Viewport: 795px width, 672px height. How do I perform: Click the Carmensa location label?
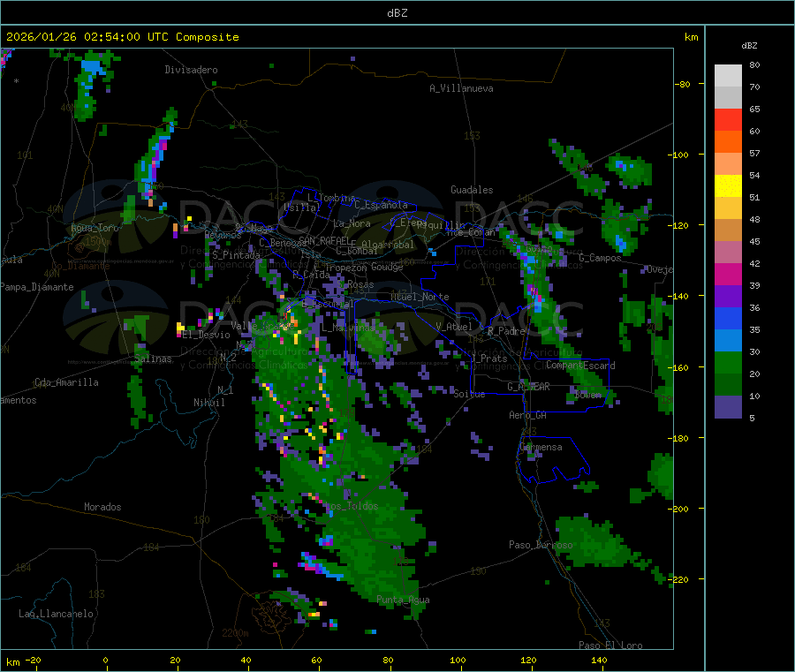(x=541, y=447)
